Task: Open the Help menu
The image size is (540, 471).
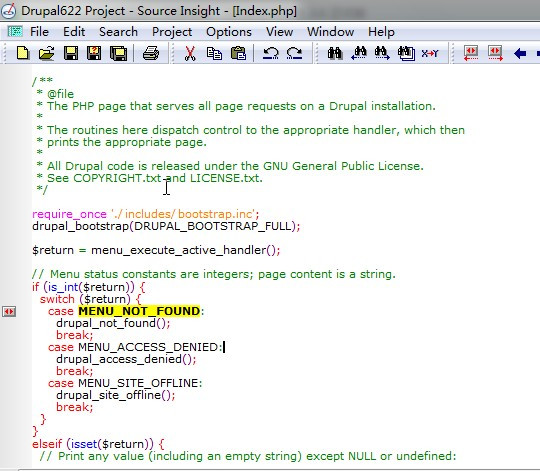Action: 381,32
